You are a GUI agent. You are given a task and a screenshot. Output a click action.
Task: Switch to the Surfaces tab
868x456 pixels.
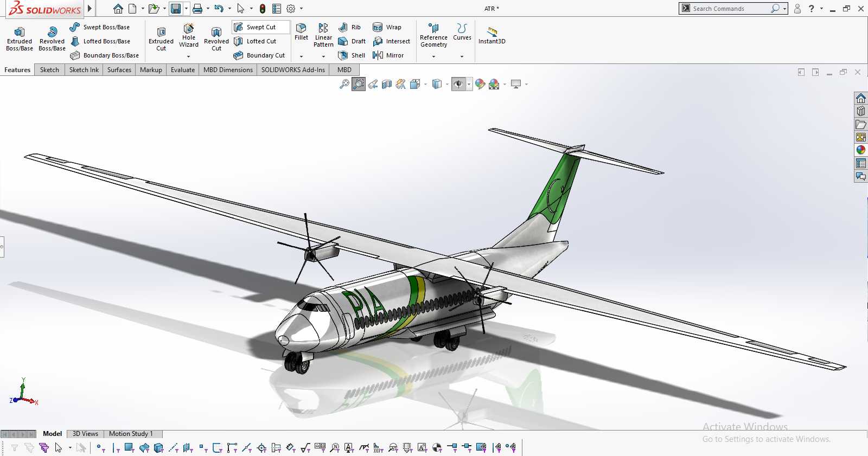119,70
